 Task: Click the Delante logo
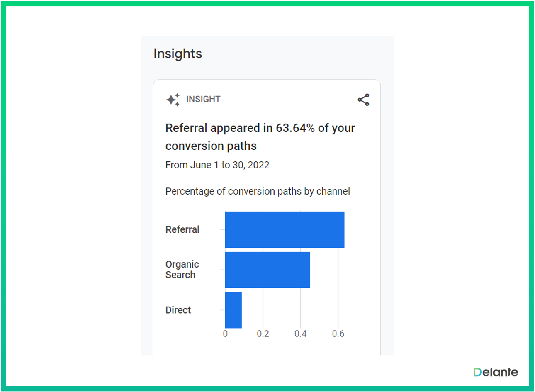pyautogui.click(x=496, y=372)
